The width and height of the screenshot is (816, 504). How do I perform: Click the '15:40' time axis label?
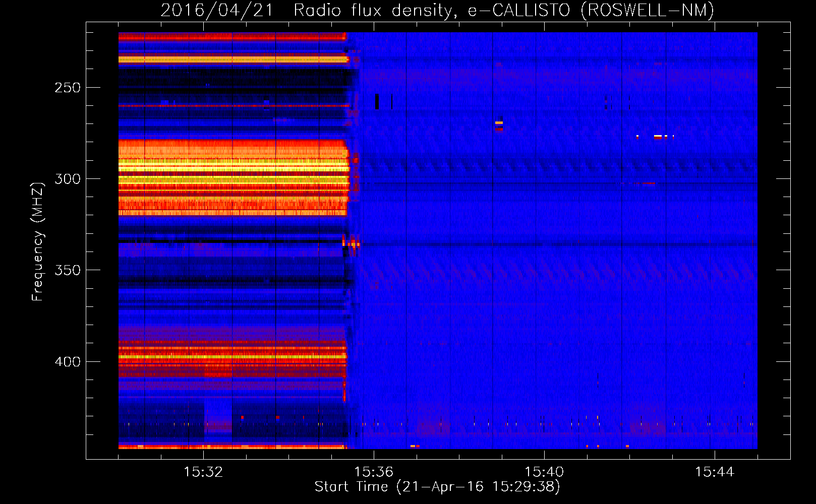coord(544,472)
